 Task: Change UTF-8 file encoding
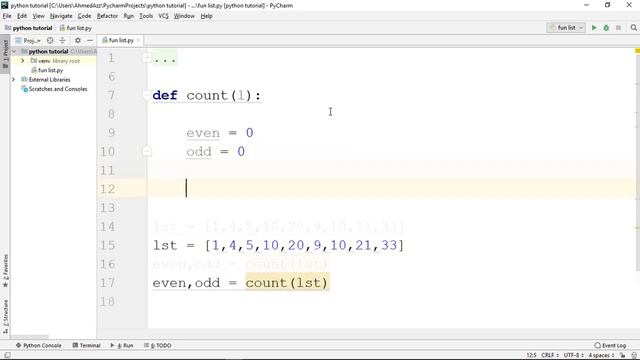[x=573, y=356]
